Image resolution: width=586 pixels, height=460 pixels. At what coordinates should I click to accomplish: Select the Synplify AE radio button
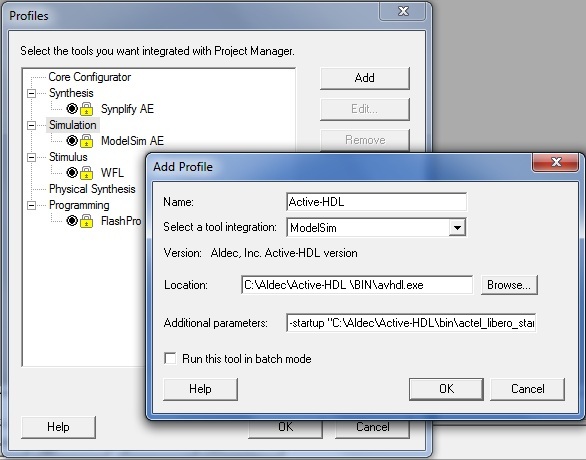click(72, 109)
